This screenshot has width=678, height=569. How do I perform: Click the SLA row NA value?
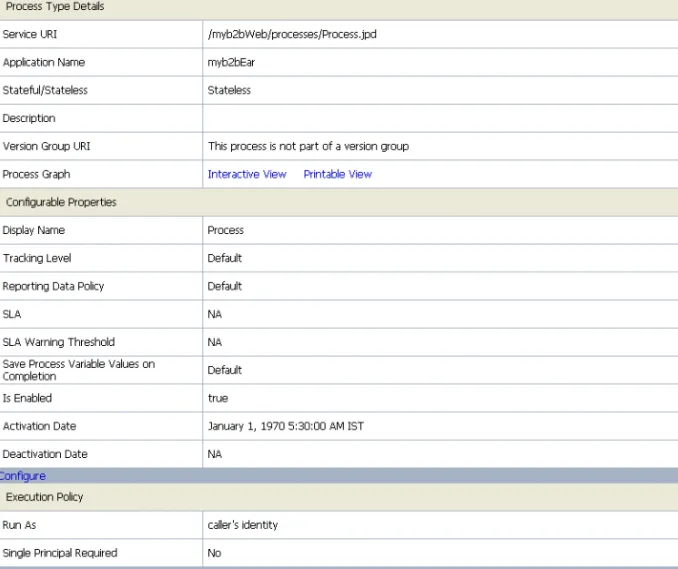coord(215,314)
